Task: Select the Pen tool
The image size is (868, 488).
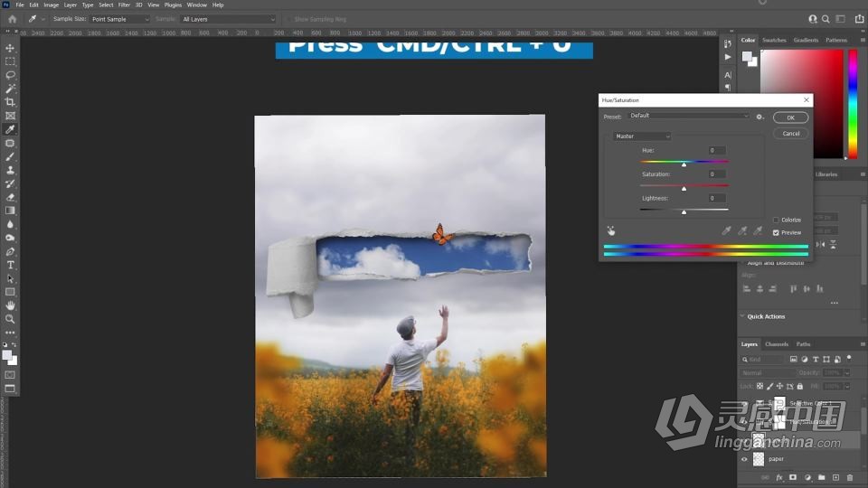Action: (10, 251)
